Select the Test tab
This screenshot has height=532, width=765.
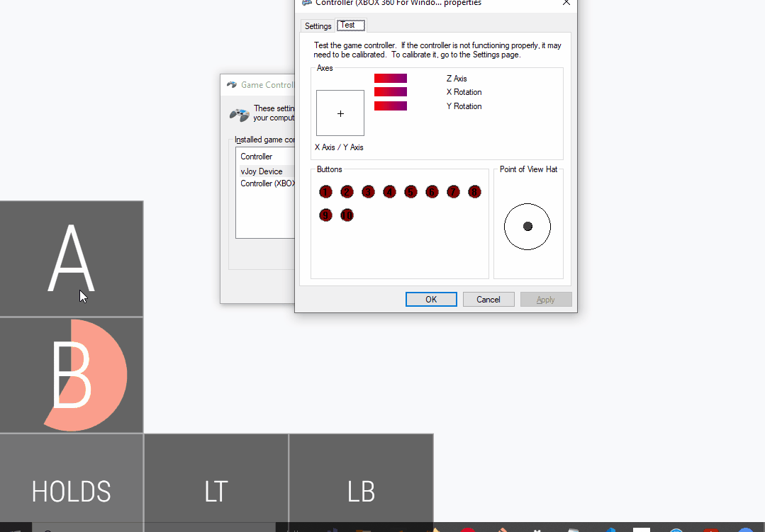coord(351,26)
